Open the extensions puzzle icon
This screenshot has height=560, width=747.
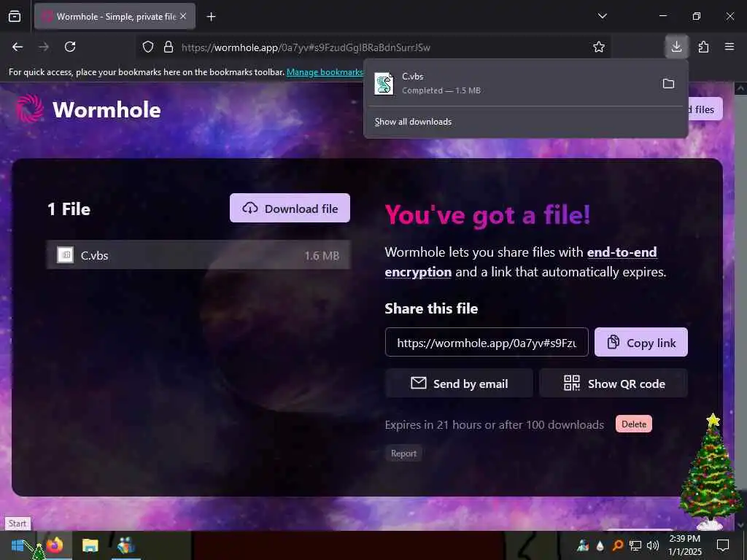(703, 47)
